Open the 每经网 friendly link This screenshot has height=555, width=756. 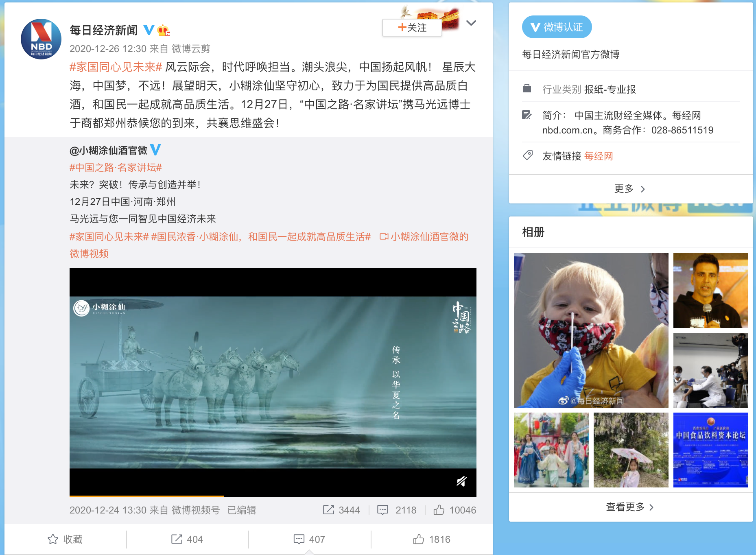coord(598,156)
